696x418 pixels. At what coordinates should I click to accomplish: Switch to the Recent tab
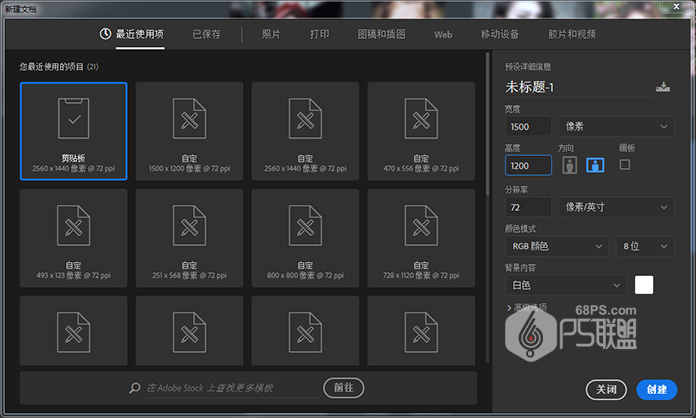click(x=140, y=34)
